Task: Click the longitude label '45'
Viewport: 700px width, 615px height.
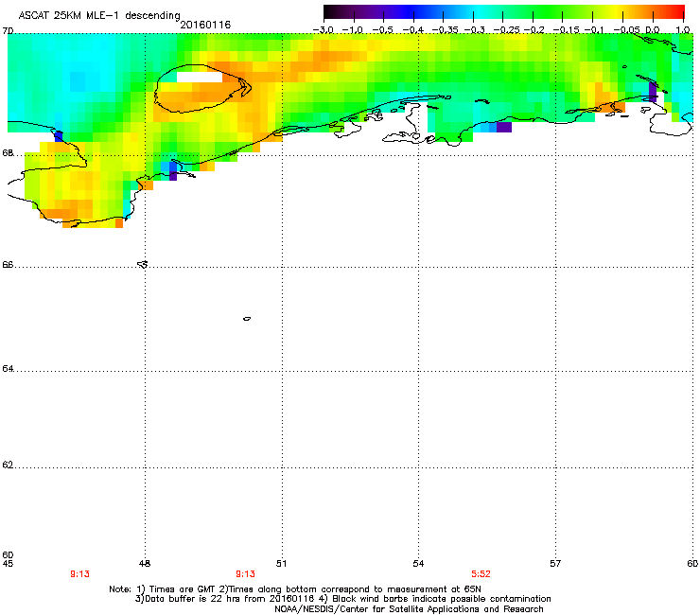Action: pyautogui.click(x=8, y=564)
